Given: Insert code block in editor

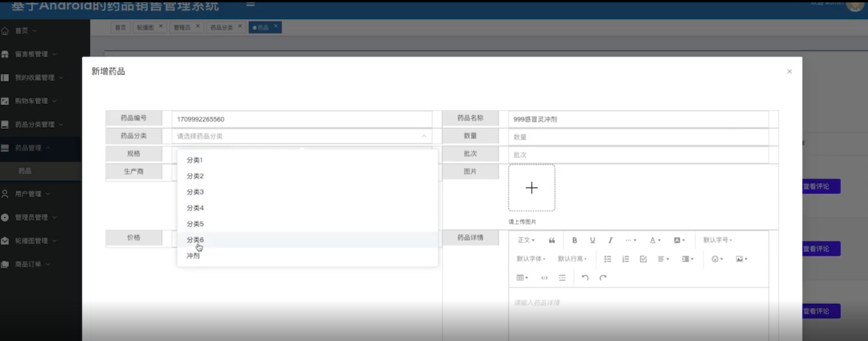Looking at the screenshot, I should (544, 278).
